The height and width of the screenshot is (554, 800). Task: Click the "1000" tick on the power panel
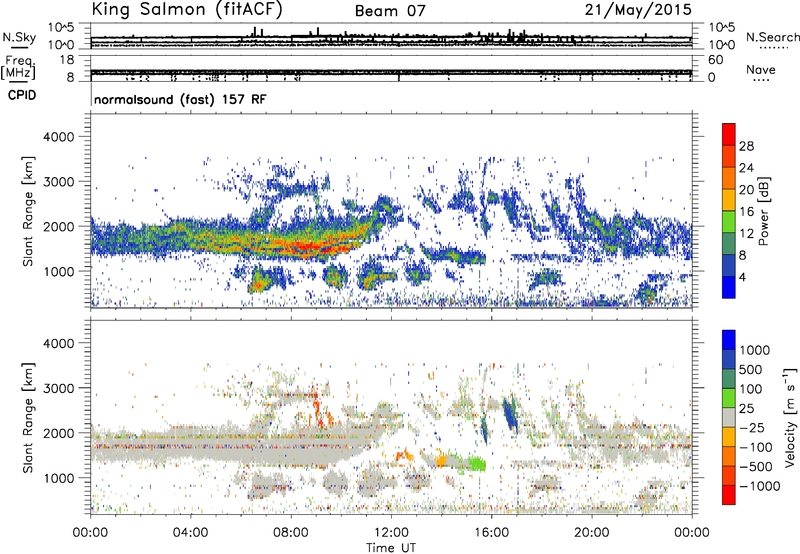click(x=58, y=271)
